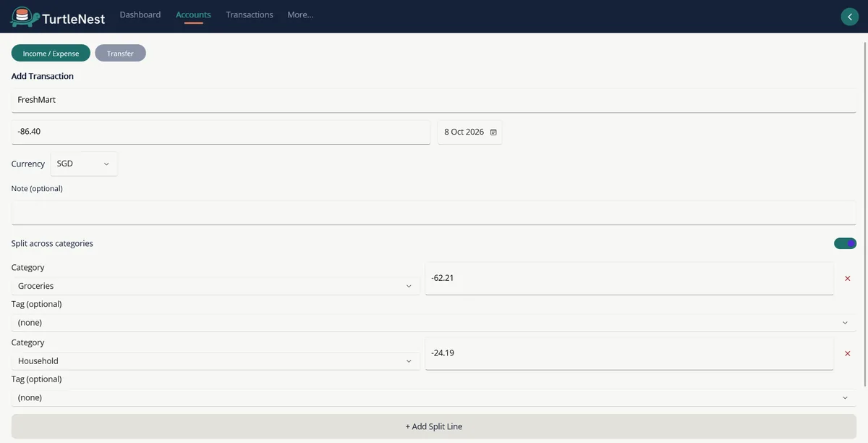This screenshot has height=443, width=868.
Task: Click the Note (optional) label
Action: click(x=37, y=188)
